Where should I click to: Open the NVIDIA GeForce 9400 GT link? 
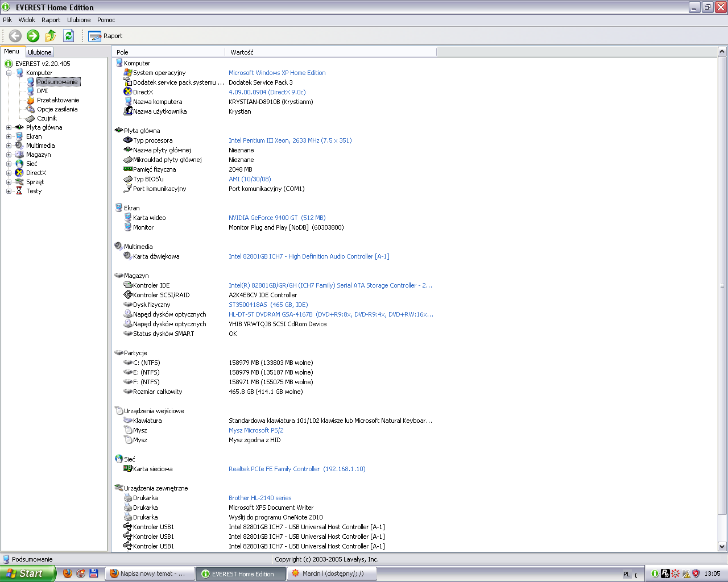click(x=277, y=218)
